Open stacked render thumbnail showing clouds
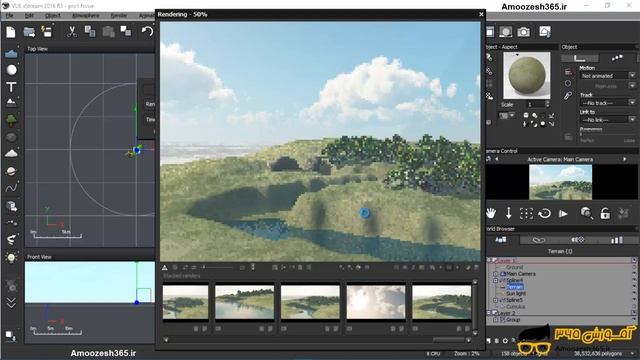Screen dimensions: 640x360 (x=376, y=302)
